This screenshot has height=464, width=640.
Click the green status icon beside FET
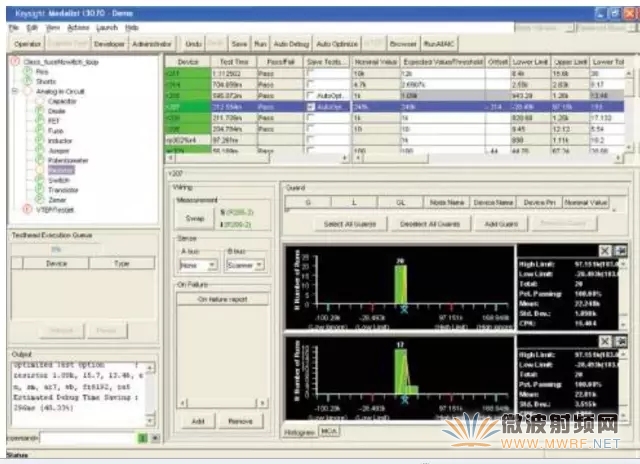point(40,120)
